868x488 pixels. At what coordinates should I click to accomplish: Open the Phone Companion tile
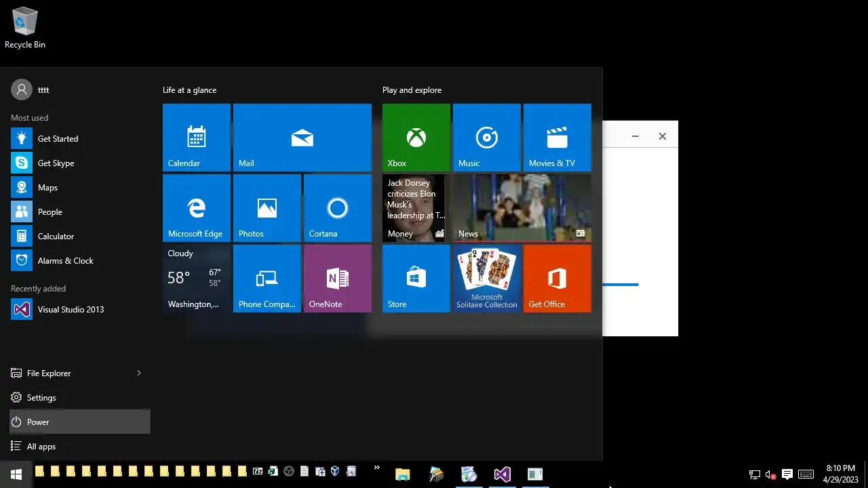[x=267, y=279]
